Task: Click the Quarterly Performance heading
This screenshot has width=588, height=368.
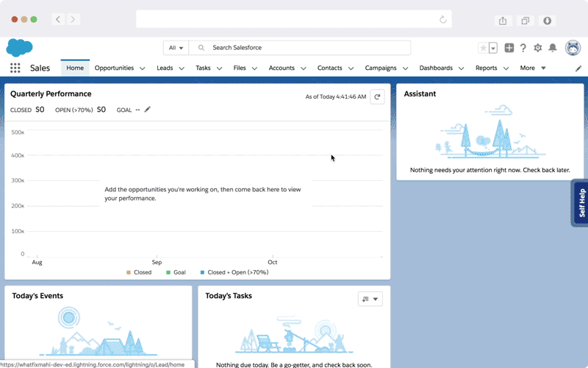Action: pos(51,94)
